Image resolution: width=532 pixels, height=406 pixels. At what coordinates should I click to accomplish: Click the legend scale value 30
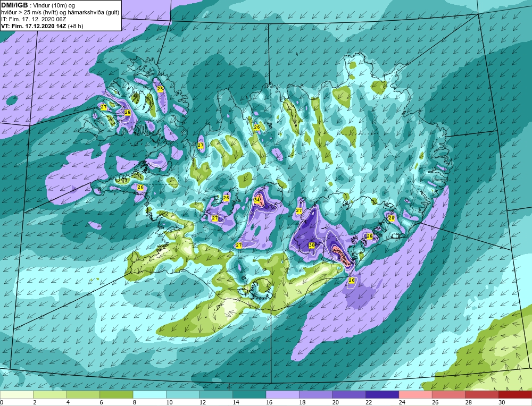[502, 402]
